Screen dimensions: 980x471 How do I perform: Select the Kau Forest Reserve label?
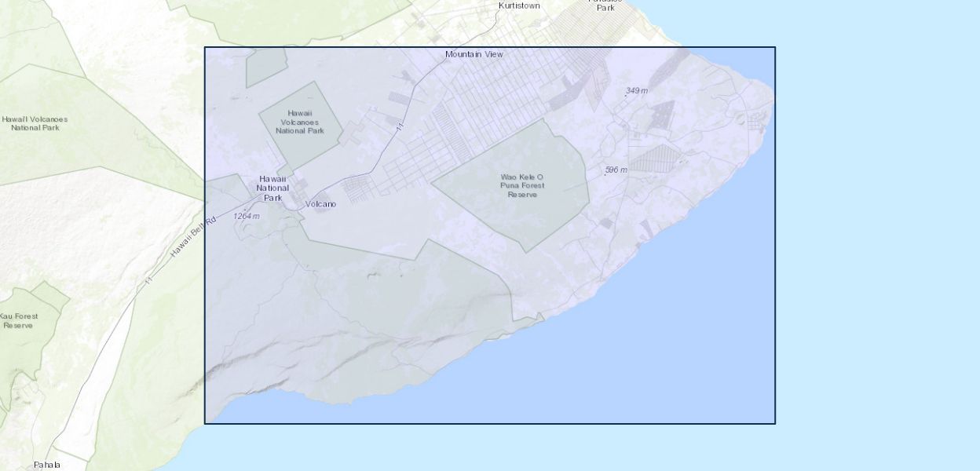pos(19,320)
